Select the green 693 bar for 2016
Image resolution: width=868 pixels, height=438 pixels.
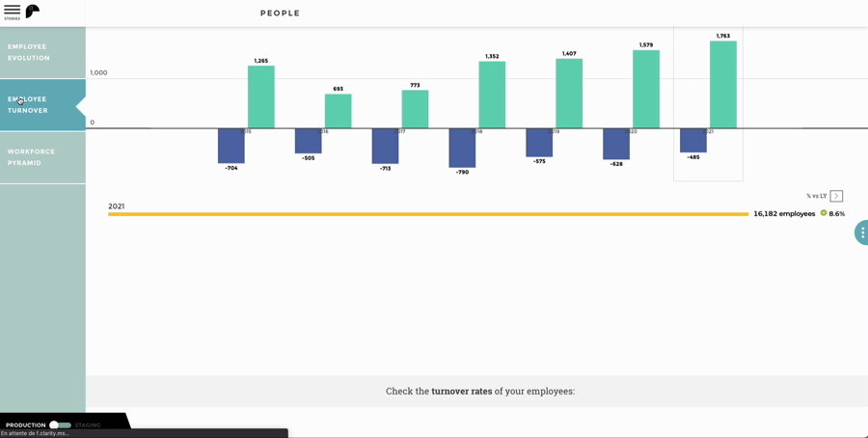click(338, 111)
